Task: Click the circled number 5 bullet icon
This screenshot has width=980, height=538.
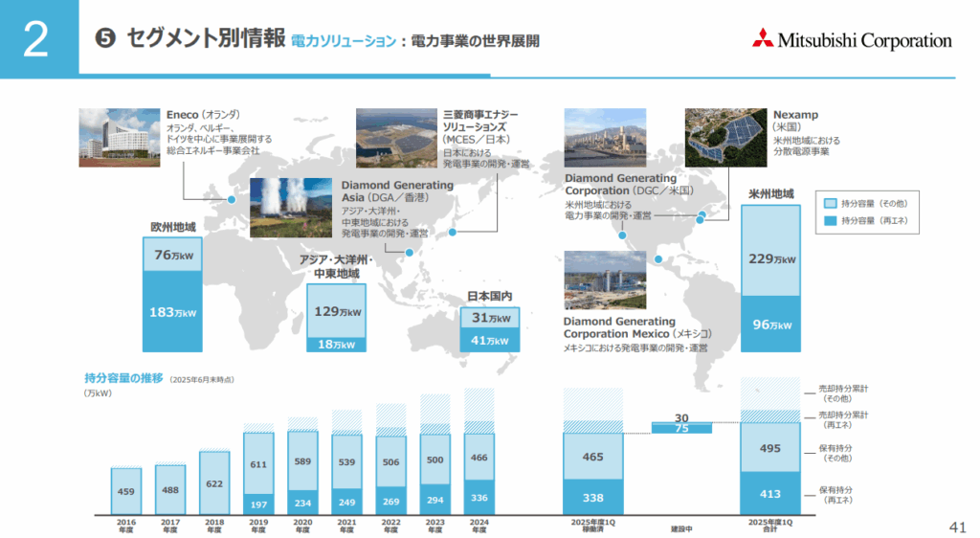Action: tap(105, 38)
